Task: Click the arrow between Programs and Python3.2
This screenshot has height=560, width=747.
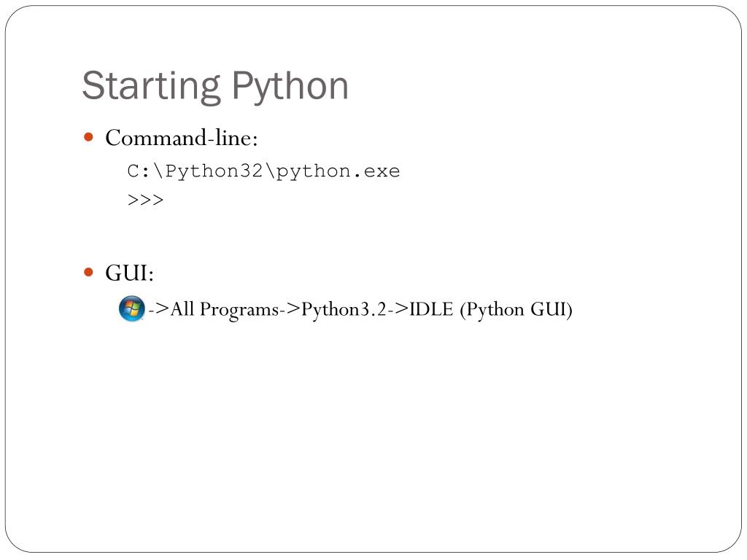Action: point(290,309)
